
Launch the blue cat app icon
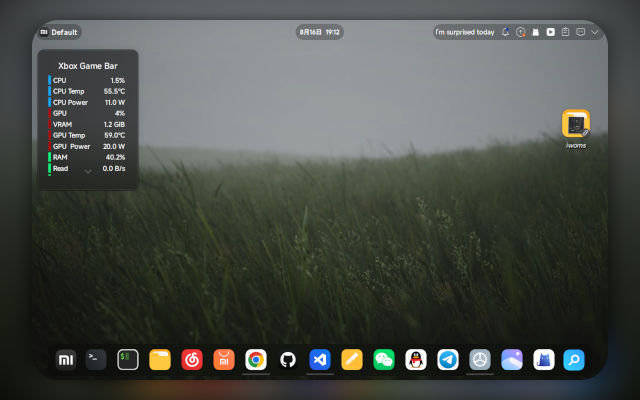click(544, 360)
